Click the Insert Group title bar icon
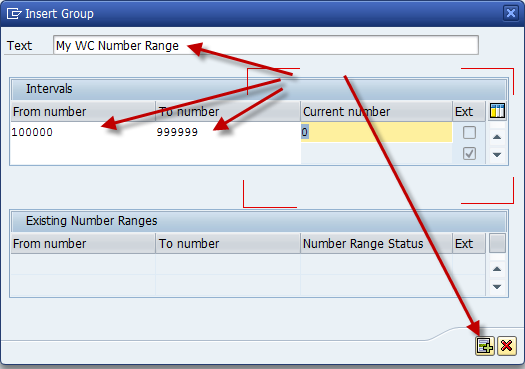This screenshot has height=369, width=525. pyautogui.click(x=14, y=14)
